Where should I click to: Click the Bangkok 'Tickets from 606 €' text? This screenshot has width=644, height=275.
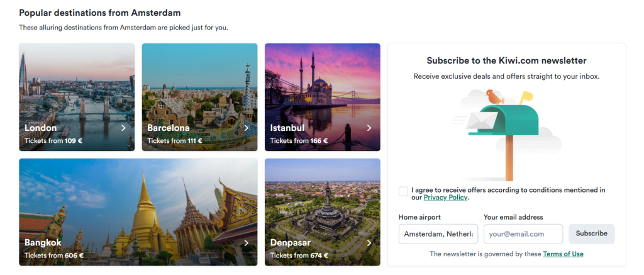point(54,256)
